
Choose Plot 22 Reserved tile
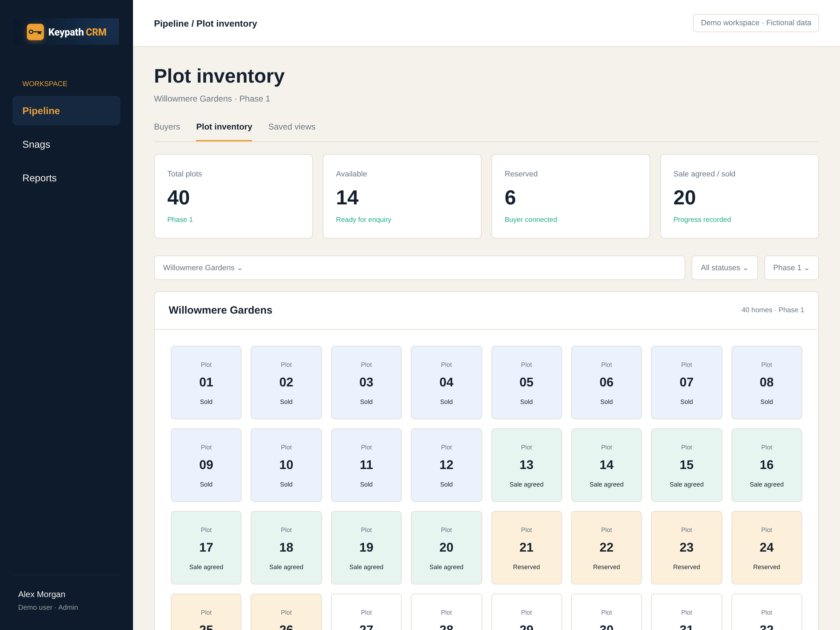(607, 548)
